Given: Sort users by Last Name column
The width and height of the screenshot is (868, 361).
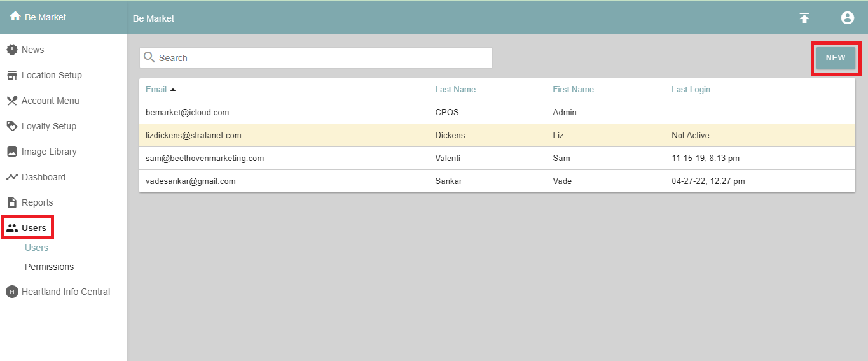Looking at the screenshot, I should click(455, 89).
